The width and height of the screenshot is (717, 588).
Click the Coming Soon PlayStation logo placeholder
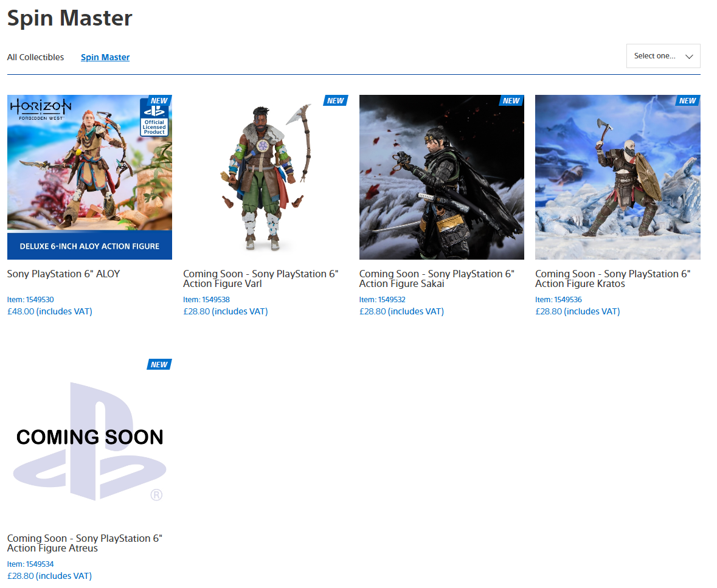[x=89, y=441]
